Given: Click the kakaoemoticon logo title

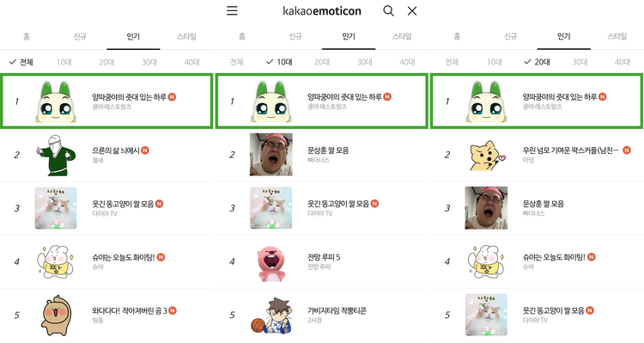Looking at the screenshot, I should pos(322,11).
